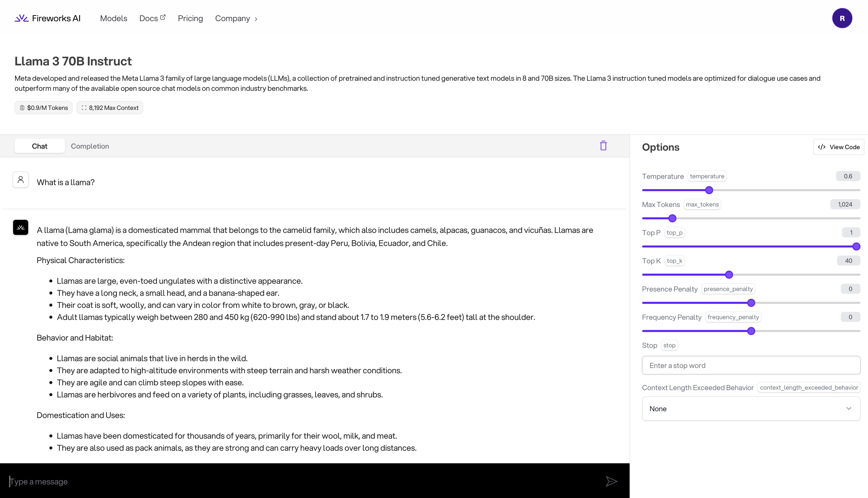Click the $0.9/M Tokens badge
This screenshot has height=498, width=868.
coord(44,108)
